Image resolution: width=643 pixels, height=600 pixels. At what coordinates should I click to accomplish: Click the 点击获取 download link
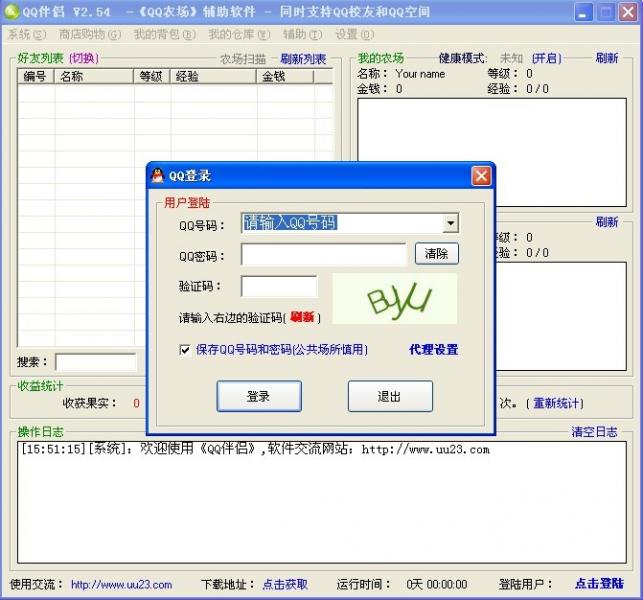(285, 584)
